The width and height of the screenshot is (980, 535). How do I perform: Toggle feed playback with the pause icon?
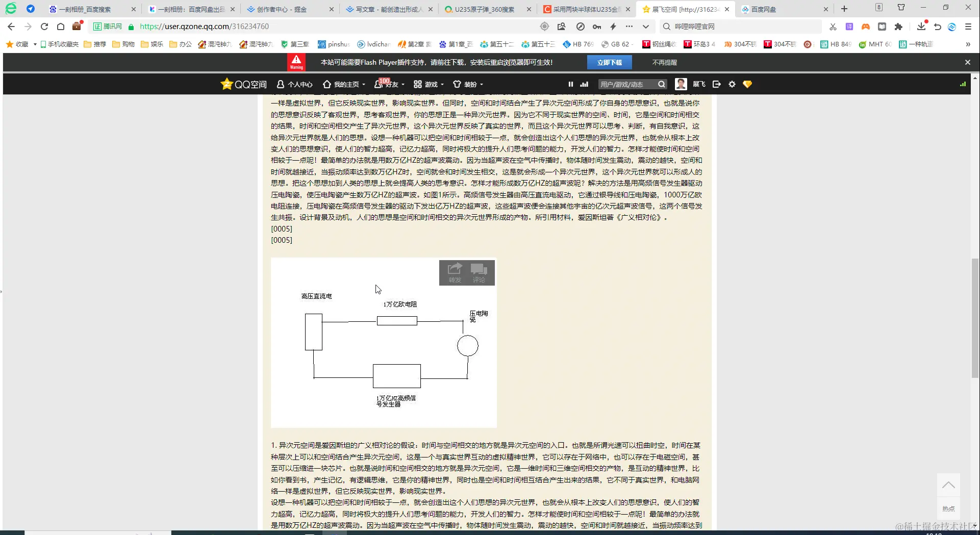tap(570, 84)
